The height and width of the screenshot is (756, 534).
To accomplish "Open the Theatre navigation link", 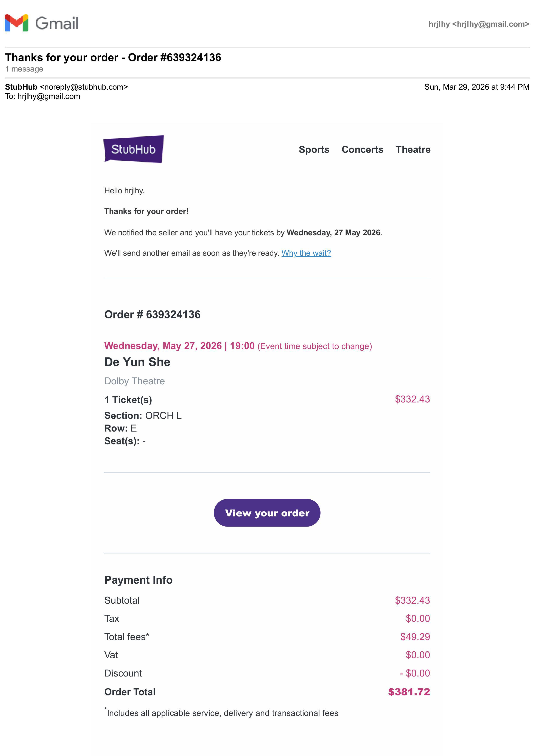I will pyautogui.click(x=413, y=150).
